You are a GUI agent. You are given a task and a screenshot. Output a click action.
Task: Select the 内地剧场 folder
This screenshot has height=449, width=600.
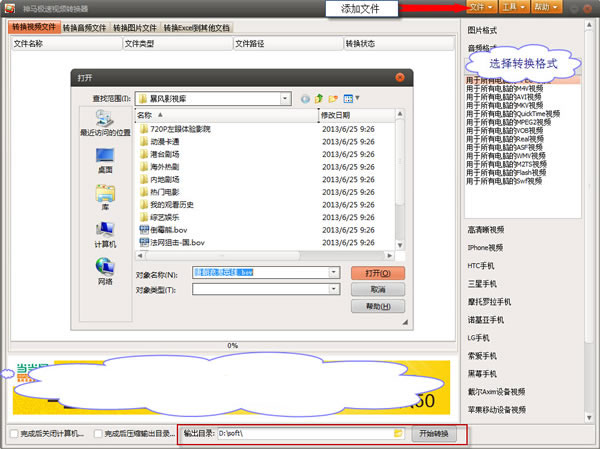[x=159, y=180]
